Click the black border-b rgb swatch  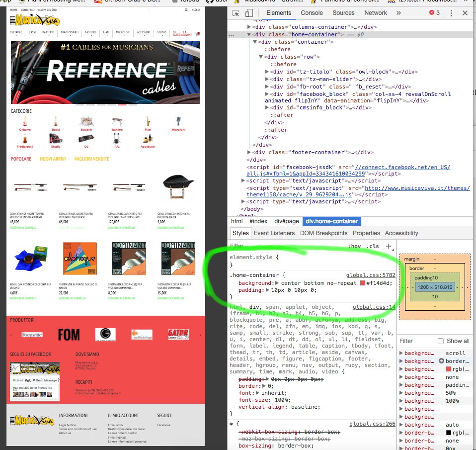click(448, 433)
